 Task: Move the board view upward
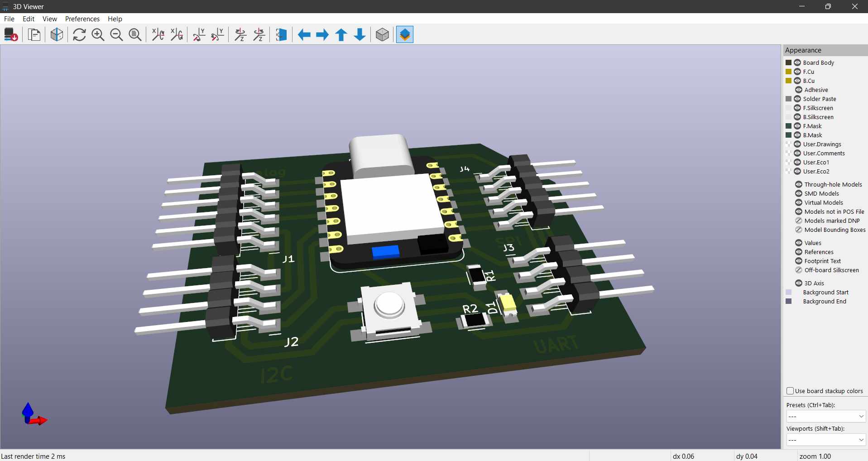coord(341,34)
